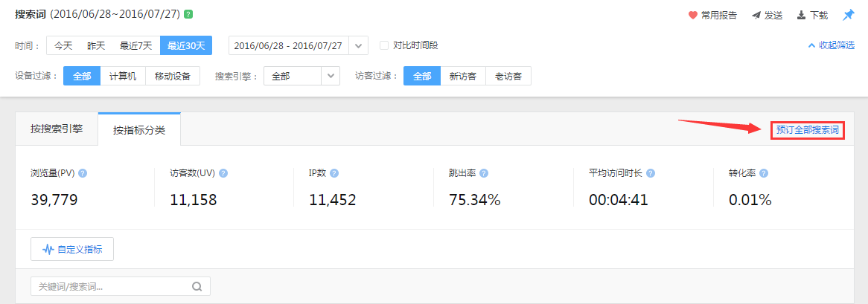Click help icon next to 浏览量(PV)
868x304 pixels.
tap(83, 173)
